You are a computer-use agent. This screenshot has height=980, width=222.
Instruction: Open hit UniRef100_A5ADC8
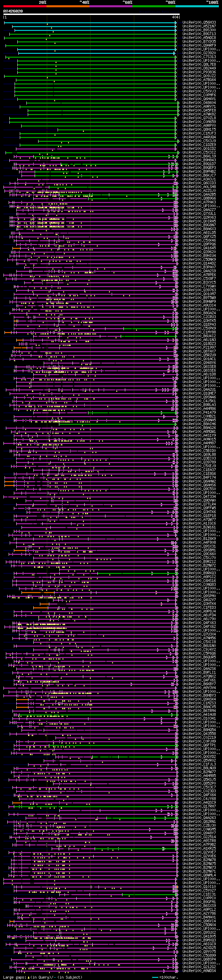(x=199, y=38)
